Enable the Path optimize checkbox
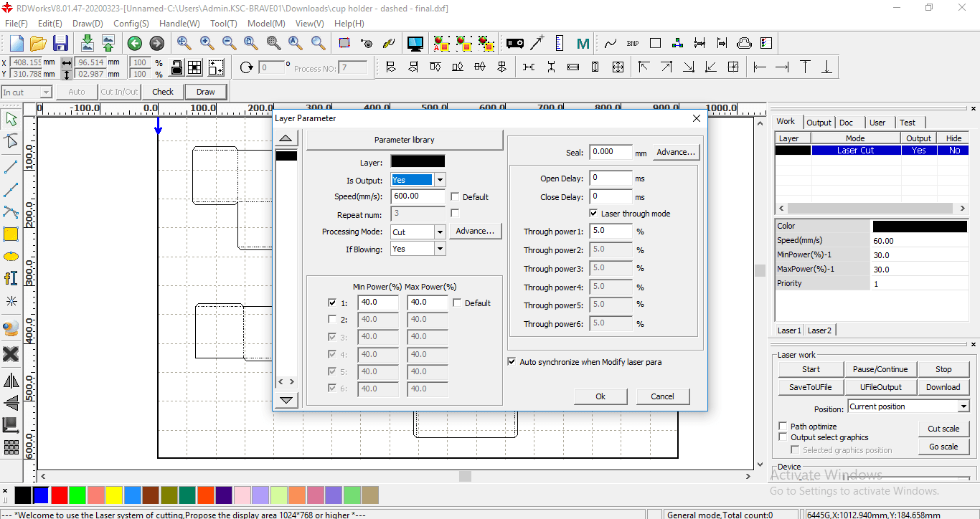The image size is (980, 519). pyautogui.click(x=783, y=427)
